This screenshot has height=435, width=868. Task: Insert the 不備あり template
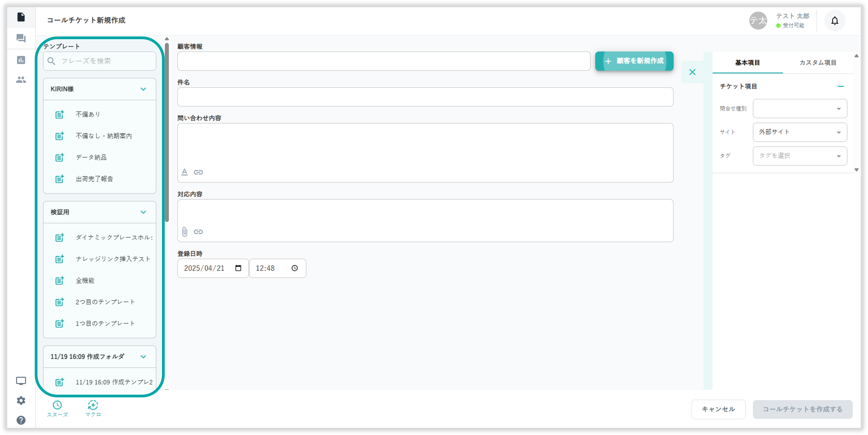88,115
